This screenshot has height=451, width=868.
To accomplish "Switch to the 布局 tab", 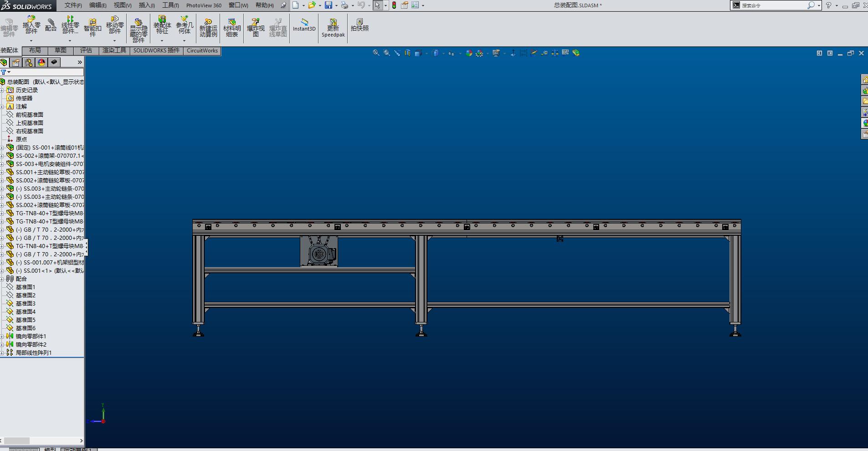I will pyautogui.click(x=35, y=51).
